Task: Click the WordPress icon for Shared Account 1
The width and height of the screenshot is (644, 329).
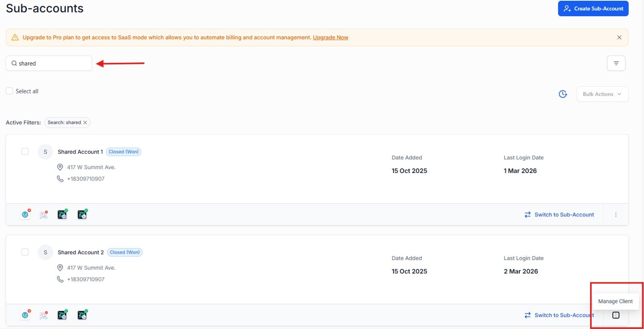Action: tap(25, 215)
